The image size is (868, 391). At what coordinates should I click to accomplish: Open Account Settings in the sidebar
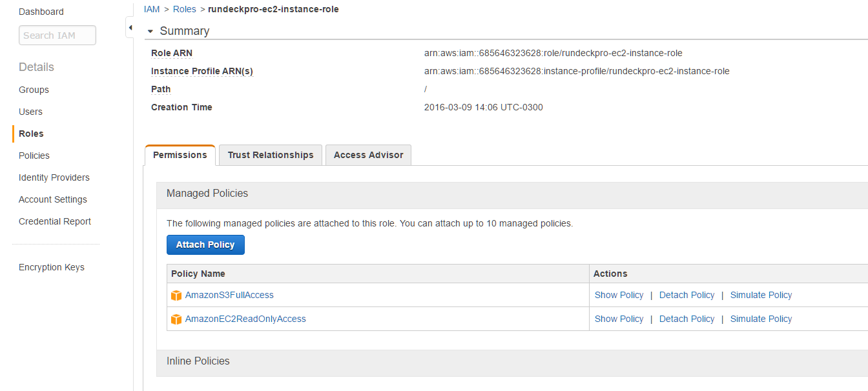tap(53, 199)
